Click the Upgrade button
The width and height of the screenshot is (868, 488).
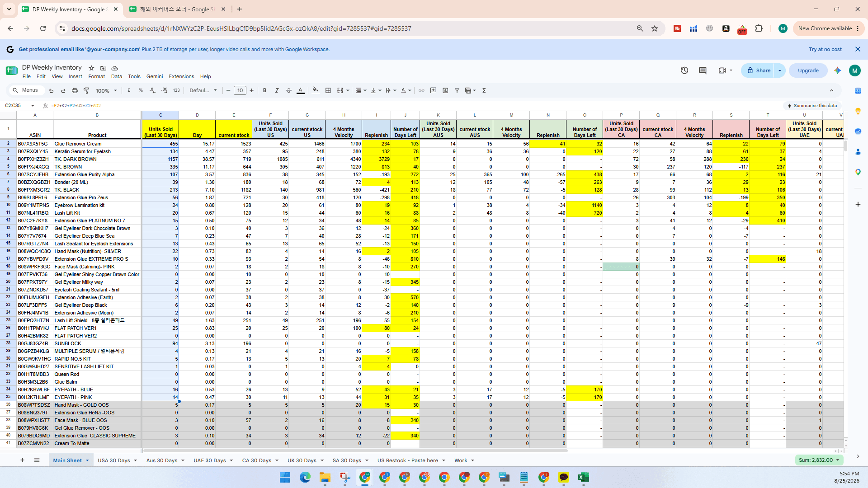(x=808, y=70)
